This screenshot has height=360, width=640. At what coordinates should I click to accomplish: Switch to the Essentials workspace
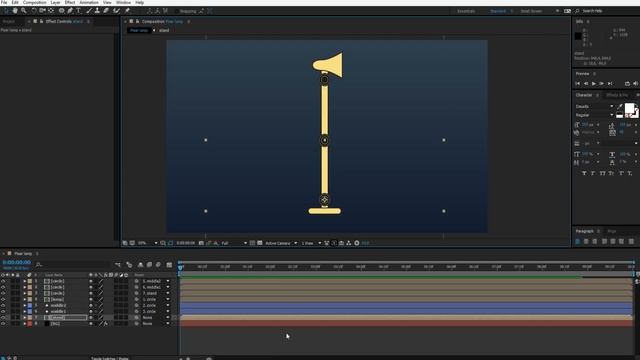466,11
